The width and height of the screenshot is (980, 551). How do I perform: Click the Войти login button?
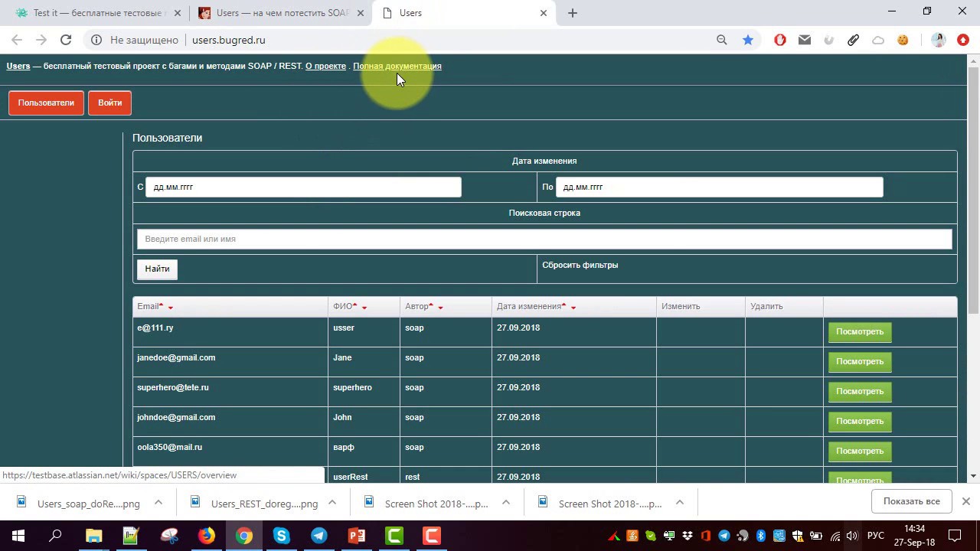tap(109, 103)
